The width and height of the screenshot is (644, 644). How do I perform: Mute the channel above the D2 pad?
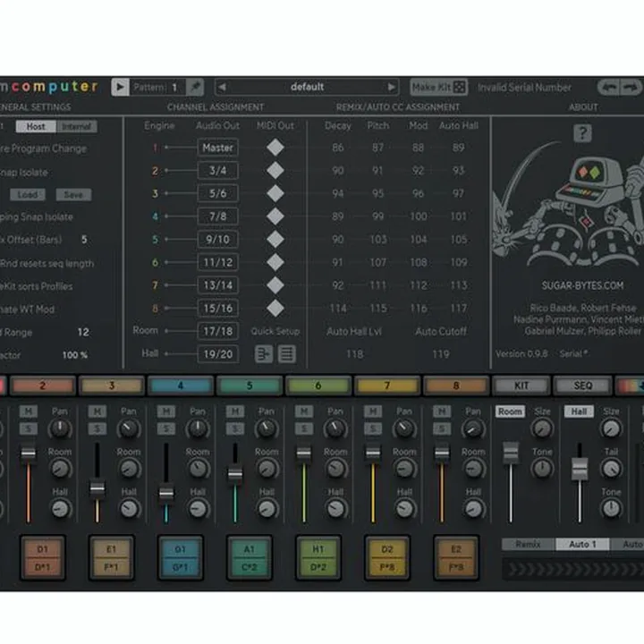[x=373, y=411]
